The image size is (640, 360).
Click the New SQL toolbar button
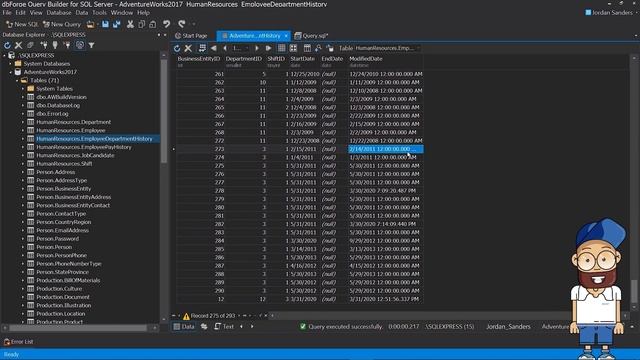point(22,24)
